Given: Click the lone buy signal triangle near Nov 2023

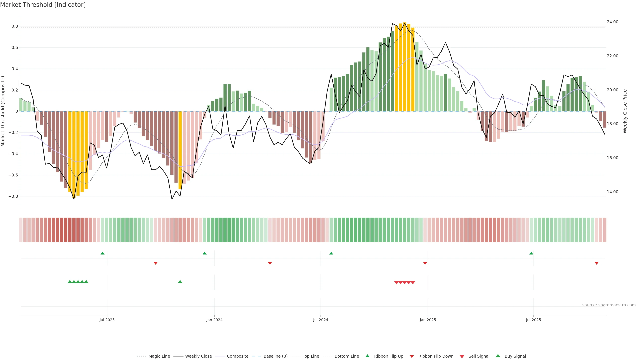Looking at the screenshot, I should 180,282.
